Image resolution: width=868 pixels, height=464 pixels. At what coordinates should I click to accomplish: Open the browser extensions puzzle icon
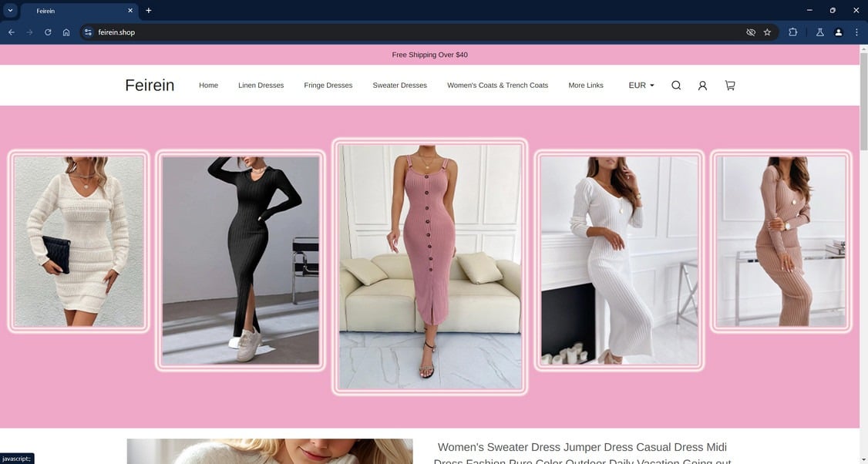792,32
